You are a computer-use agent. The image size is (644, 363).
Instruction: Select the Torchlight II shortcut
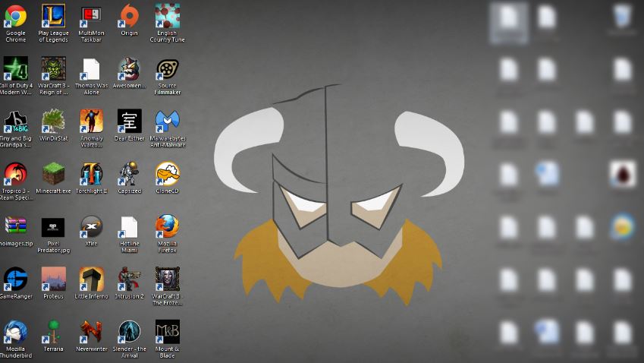[91, 174]
